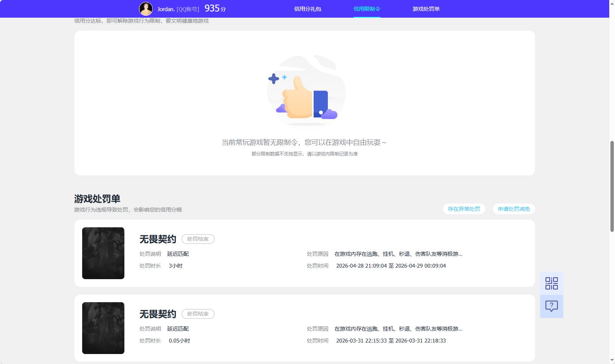Click penalty time 2026-04-28 21:09:04 text
615x364 pixels.
pyautogui.click(x=391, y=266)
